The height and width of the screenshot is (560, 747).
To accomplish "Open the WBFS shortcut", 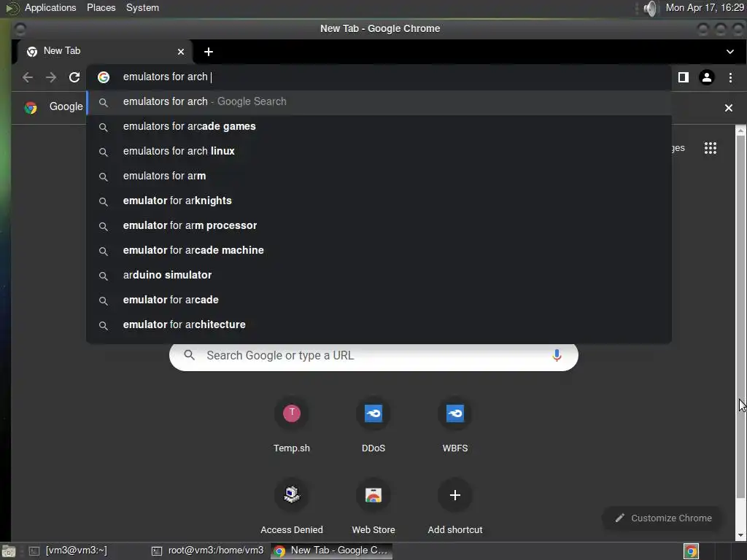I will [455, 425].
